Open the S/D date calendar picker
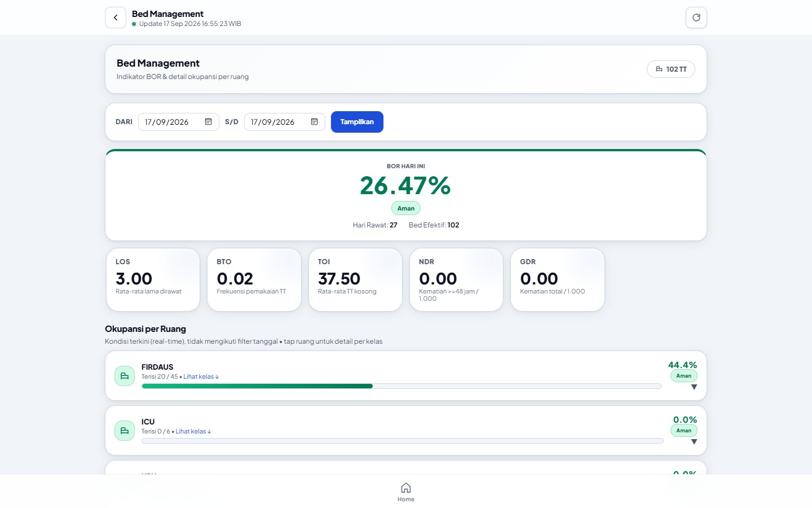This screenshot has width=812, height=508. click(314, 122)
